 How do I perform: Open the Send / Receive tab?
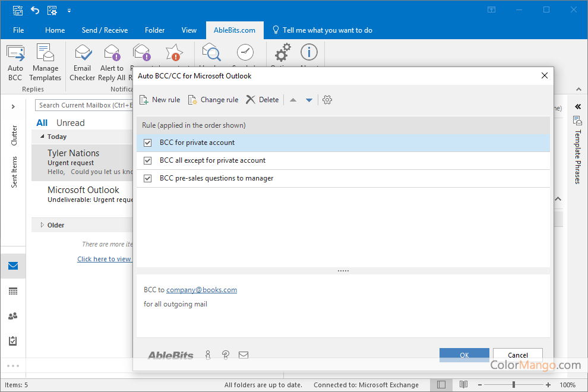click(x=105, y=30)
